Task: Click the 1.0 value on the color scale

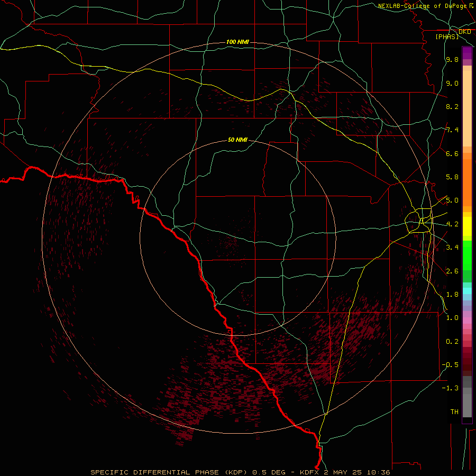Action: point(452,318)
